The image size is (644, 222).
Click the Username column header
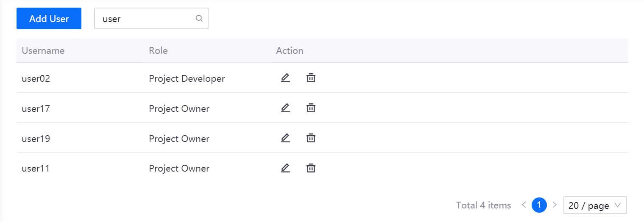tap(43, 51)
